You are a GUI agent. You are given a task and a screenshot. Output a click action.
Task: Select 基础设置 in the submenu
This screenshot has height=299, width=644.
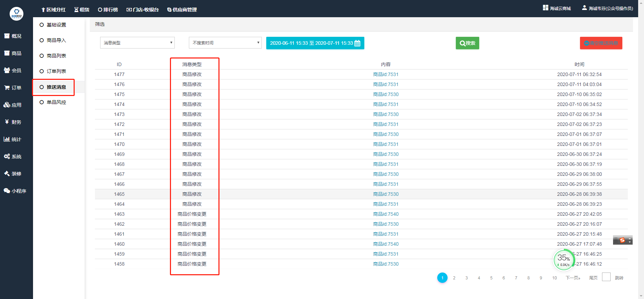click(x=53, y=25)
